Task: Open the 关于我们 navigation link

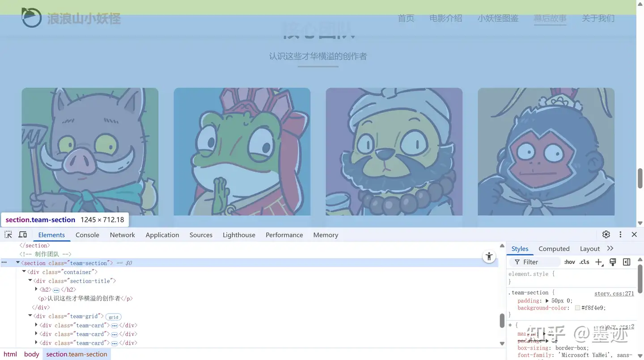Action: [x=598, y=18]
